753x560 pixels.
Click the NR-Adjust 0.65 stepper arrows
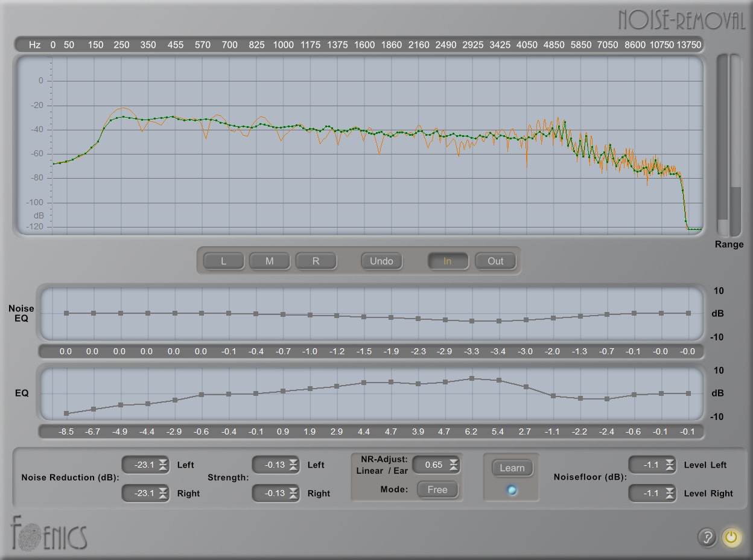tap(453, 465)
